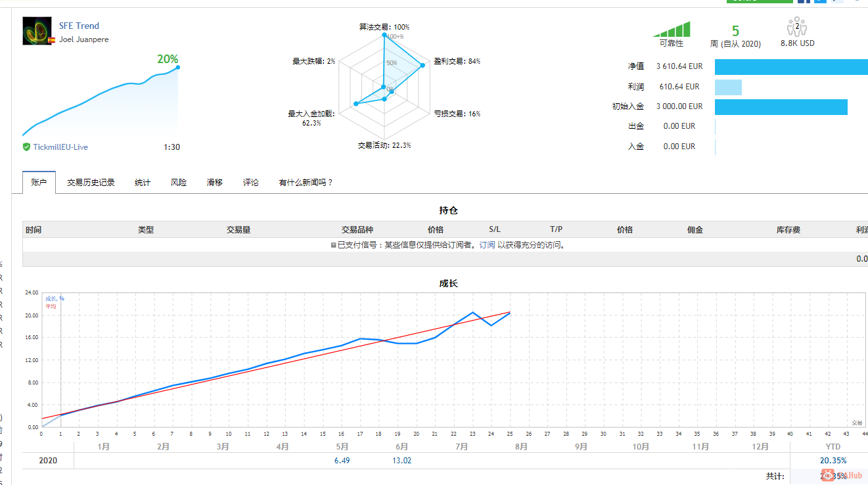Screen dimensions: 868x485
Task: Click the 成长, % chart legend label
Action: click(x=55, y=298)
